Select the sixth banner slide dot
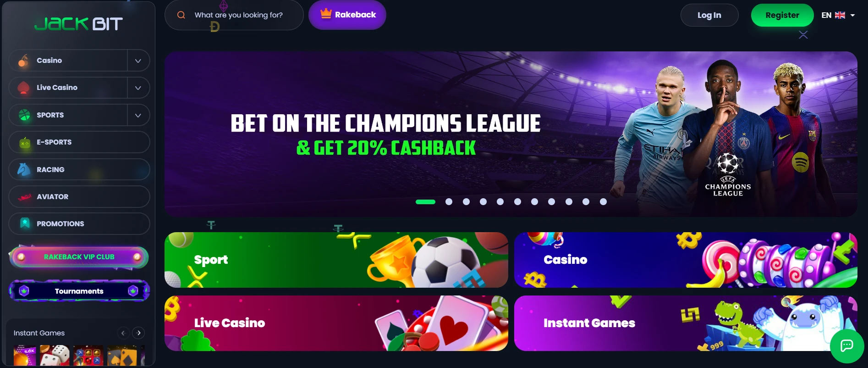868x368 pixels. click(517, 202)
